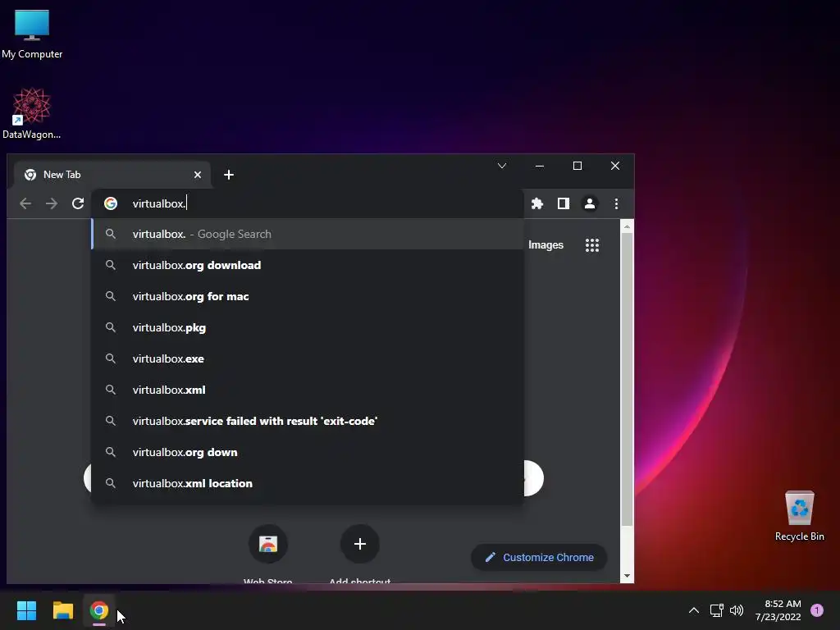Click the Chrome back arrow
The image size is (840, 630).
25,203
